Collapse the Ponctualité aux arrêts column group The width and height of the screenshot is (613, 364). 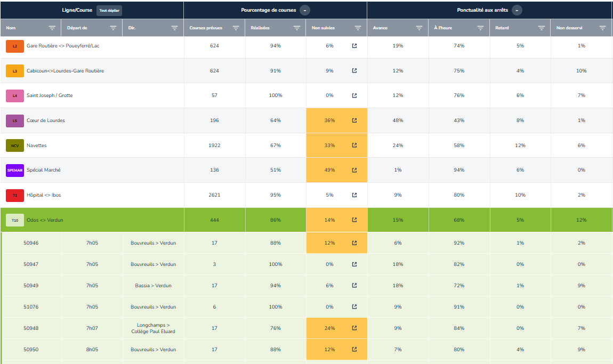click(x=517, y=10)
